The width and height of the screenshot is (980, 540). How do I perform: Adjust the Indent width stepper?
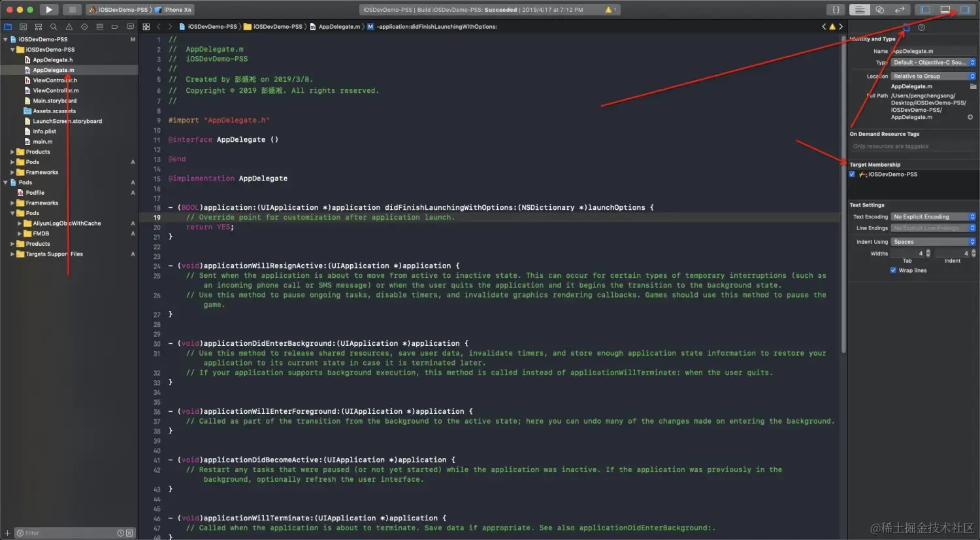(x=973, y=253)
